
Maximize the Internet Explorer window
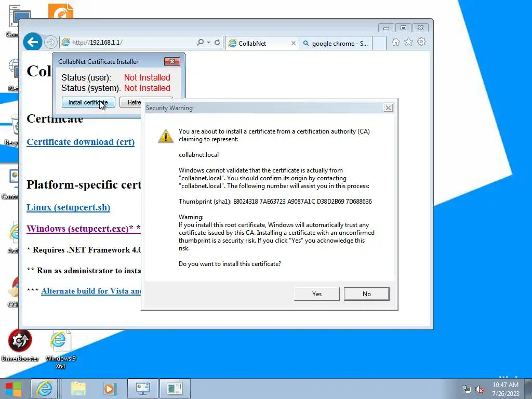[403, 28]
